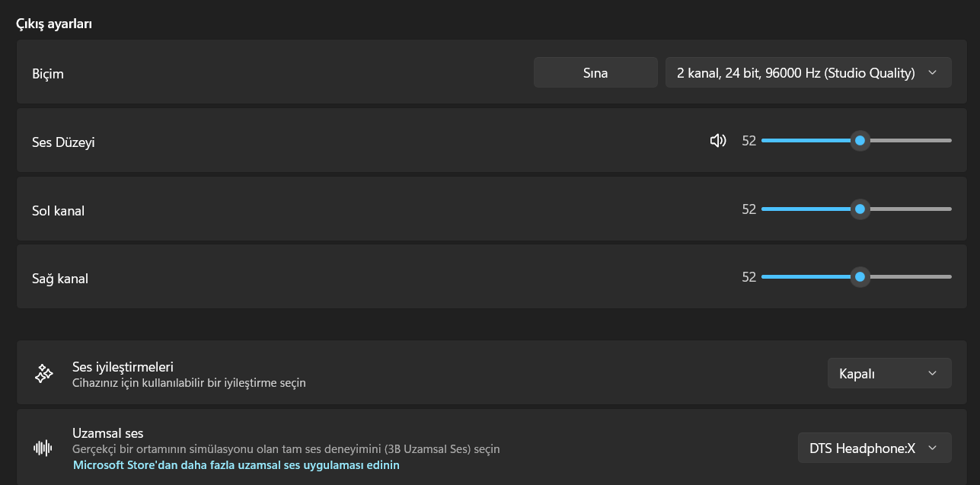Click the Sağ kanal slider thumb
Screen dimensions: 980x485
(x=860, y=277)
